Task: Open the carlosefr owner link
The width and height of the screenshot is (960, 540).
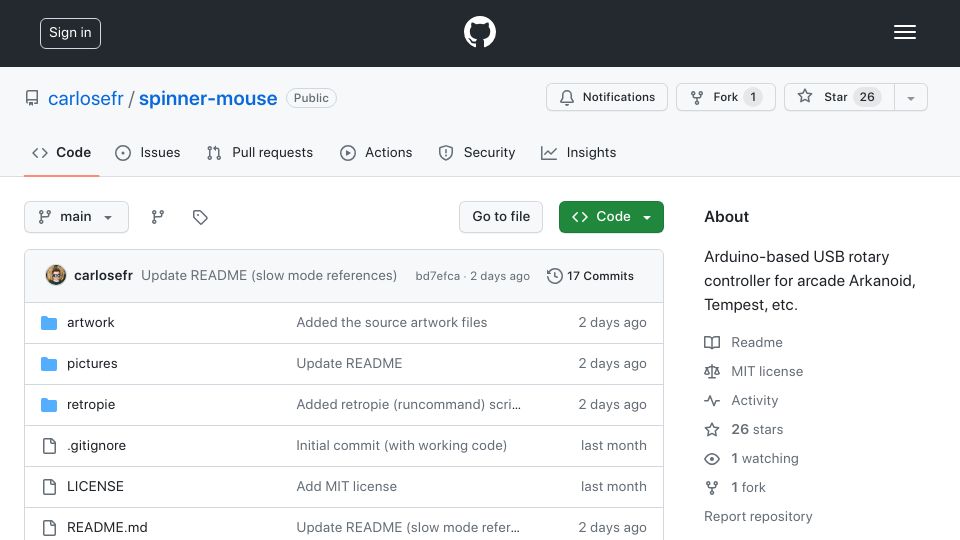Action: [x=86, y=98]
